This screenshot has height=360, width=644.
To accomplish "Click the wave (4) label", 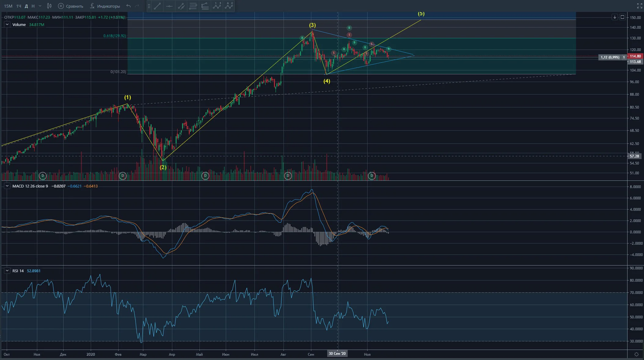I will pos(327,81).
